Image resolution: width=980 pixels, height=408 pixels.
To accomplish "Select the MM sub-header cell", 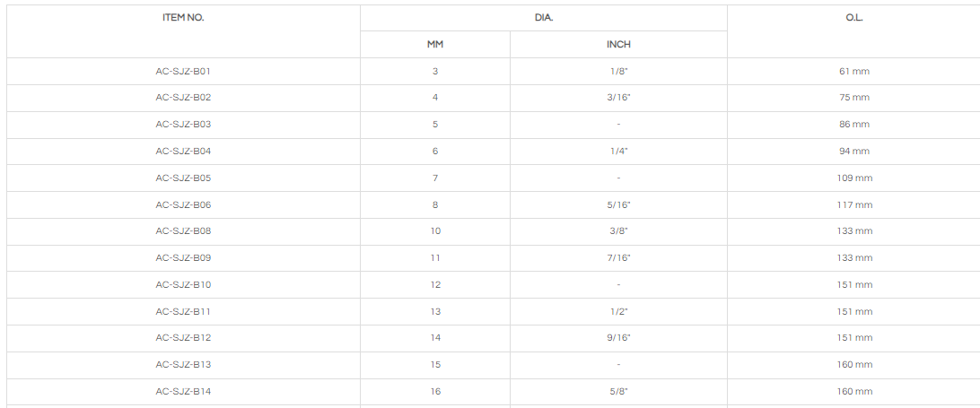I will pyautogui.click(x=435, y=44).
